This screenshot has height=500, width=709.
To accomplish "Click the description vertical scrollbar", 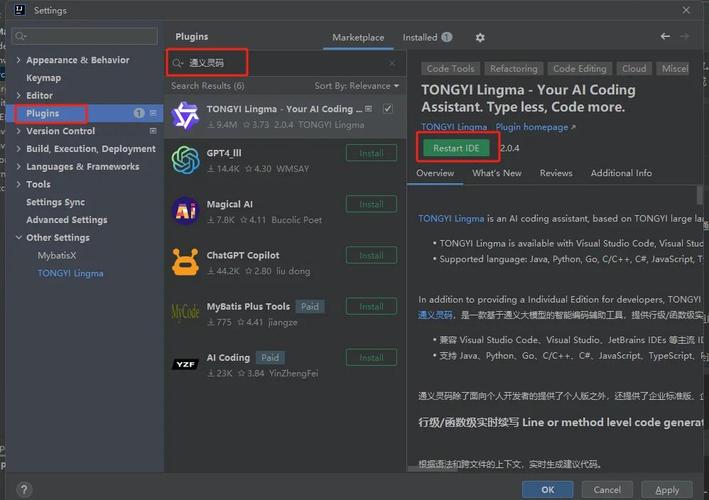I will point(700,195).
